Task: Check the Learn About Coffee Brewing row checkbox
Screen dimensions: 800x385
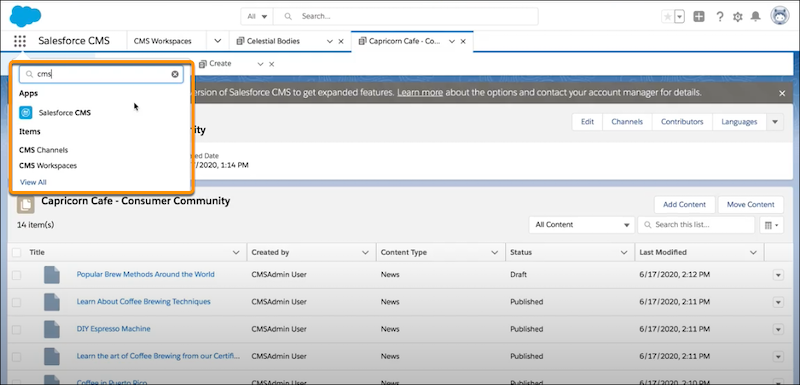Action: click(x=16, y=302)
